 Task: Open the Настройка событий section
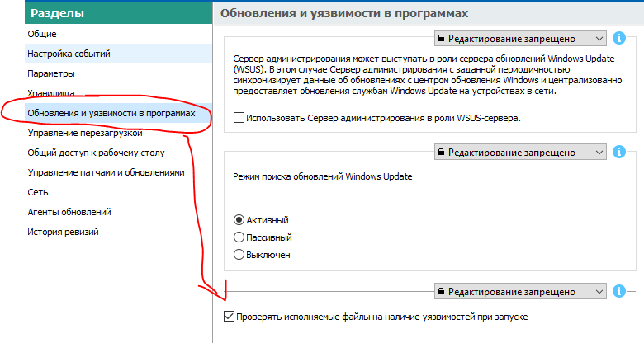pos(118,54)
